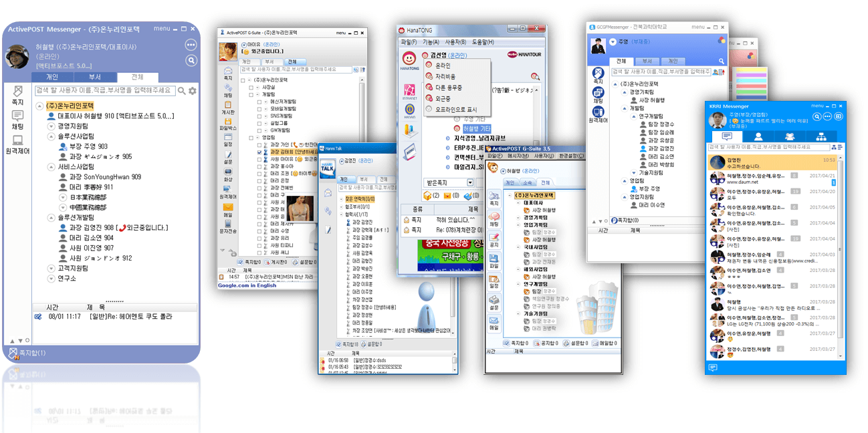
Task: Expand 경영지원팀 in the ActivePOST Messenger tree
Action: 50,126
